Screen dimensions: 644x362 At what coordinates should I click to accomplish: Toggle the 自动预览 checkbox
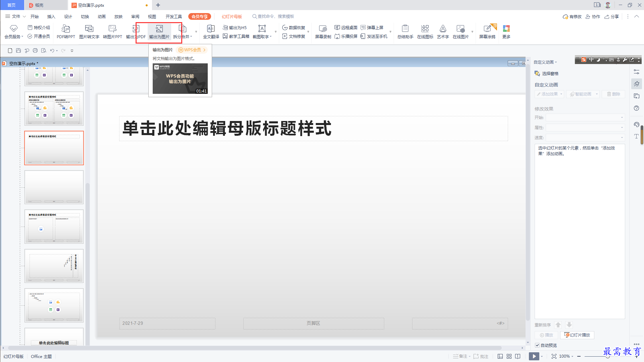click(537, 345)
